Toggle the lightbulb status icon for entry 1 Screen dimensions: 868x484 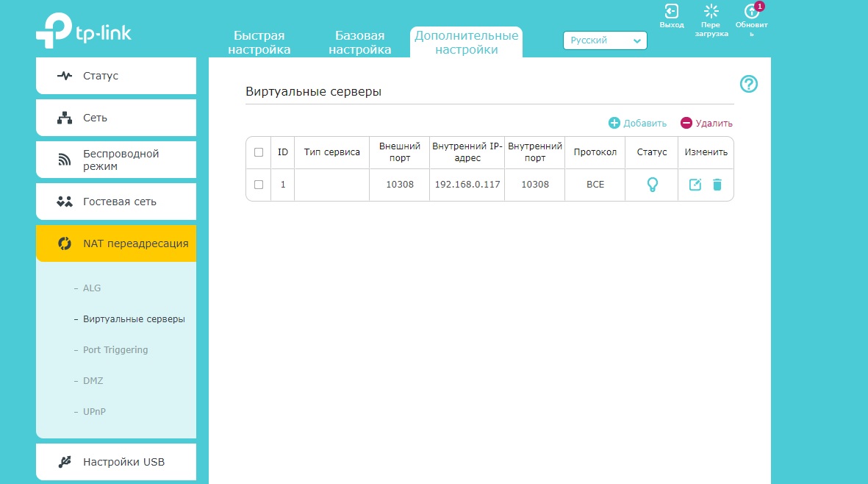(x=652, y=185)
